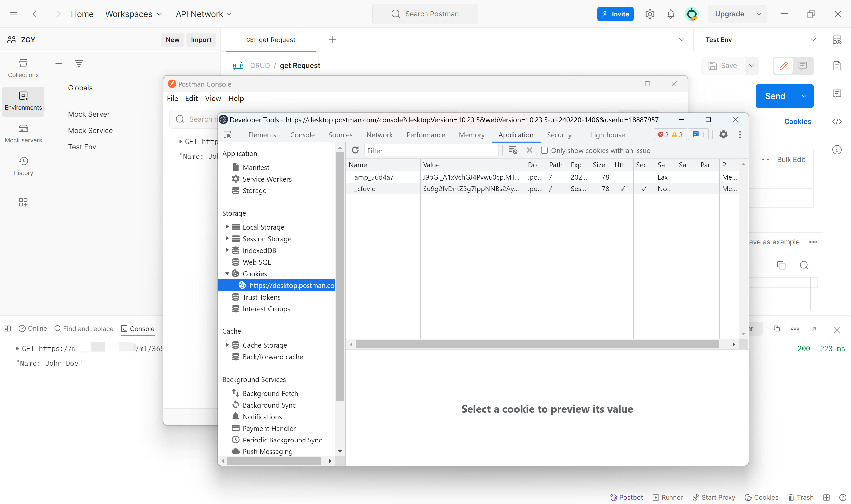Open the API Network dropdown
Screen dimensions: 851x504
click(x=204, y=14)
